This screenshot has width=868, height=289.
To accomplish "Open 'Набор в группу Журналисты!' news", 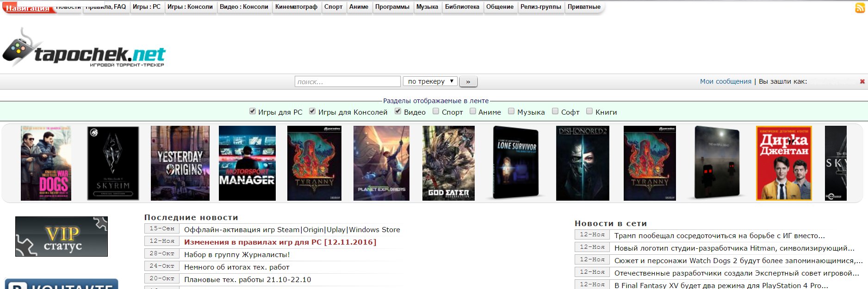I will (237, 255).
